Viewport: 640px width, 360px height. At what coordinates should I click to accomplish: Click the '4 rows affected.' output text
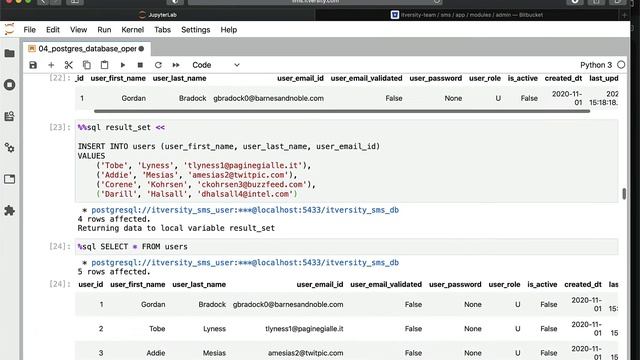click(114, 219)
